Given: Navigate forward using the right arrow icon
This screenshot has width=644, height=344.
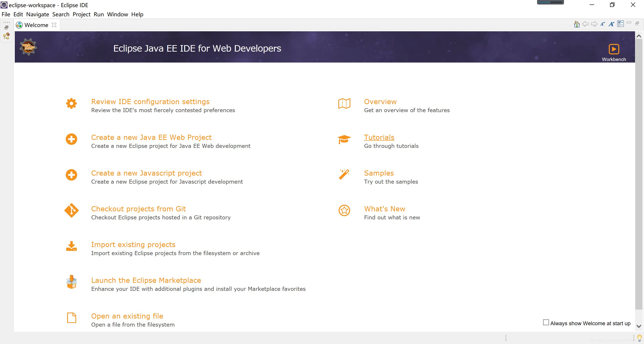Looking at the screenshot, I should tap(594, 24).
